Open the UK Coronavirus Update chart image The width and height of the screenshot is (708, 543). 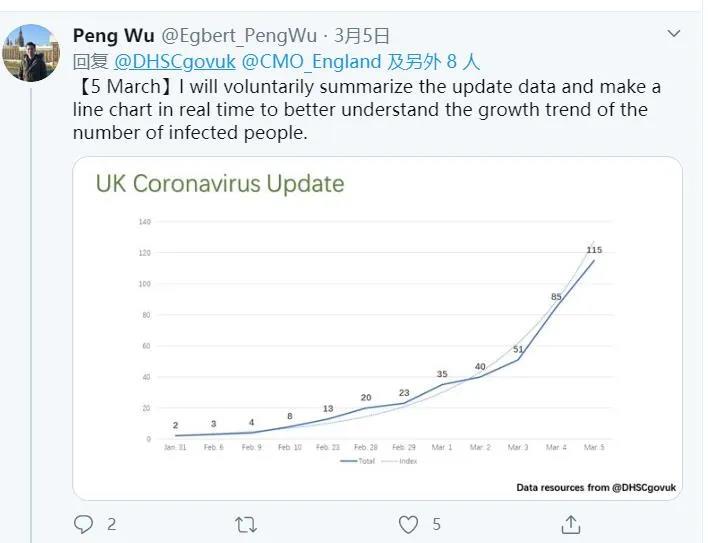point(378,330)
